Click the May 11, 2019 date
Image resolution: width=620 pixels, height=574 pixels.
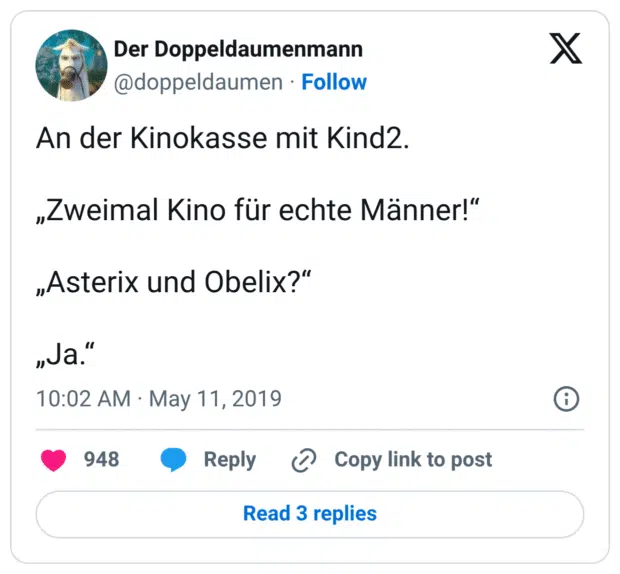[x=215, y=399]
